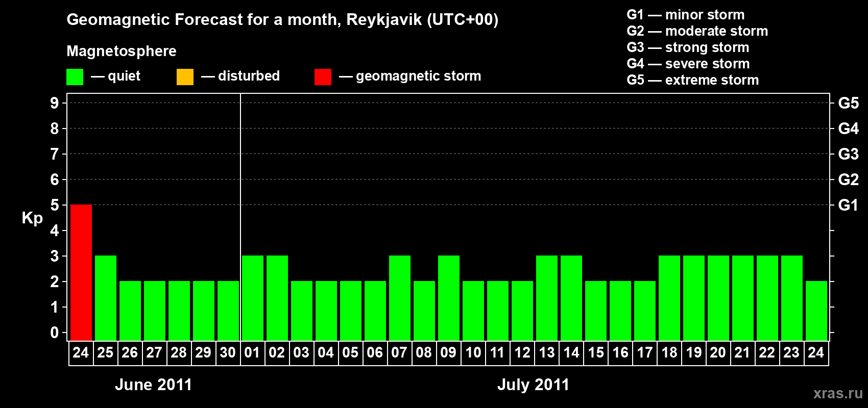Click 'G1 — minor storm' legend entry
The image size is (868, 408).
[x=686, y=15]
